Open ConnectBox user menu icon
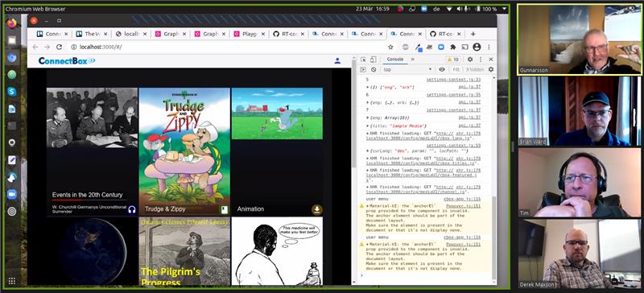 coord(337,61)
